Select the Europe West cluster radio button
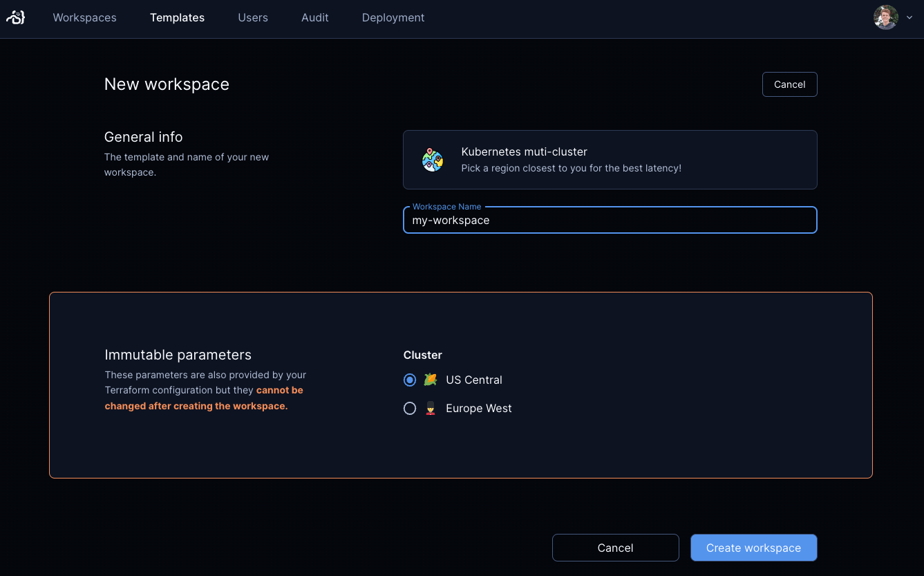The image size is (924, 576). coord(410,408)
